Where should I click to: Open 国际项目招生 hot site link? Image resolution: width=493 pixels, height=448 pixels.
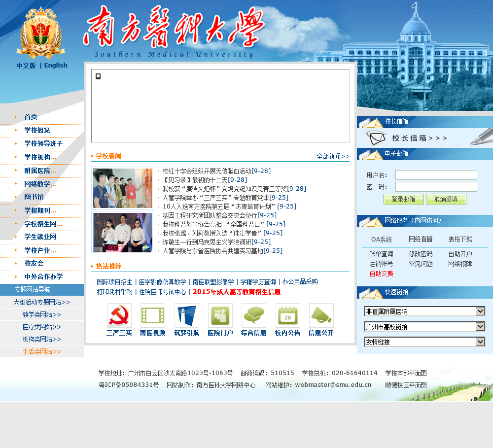pos(114,282)
